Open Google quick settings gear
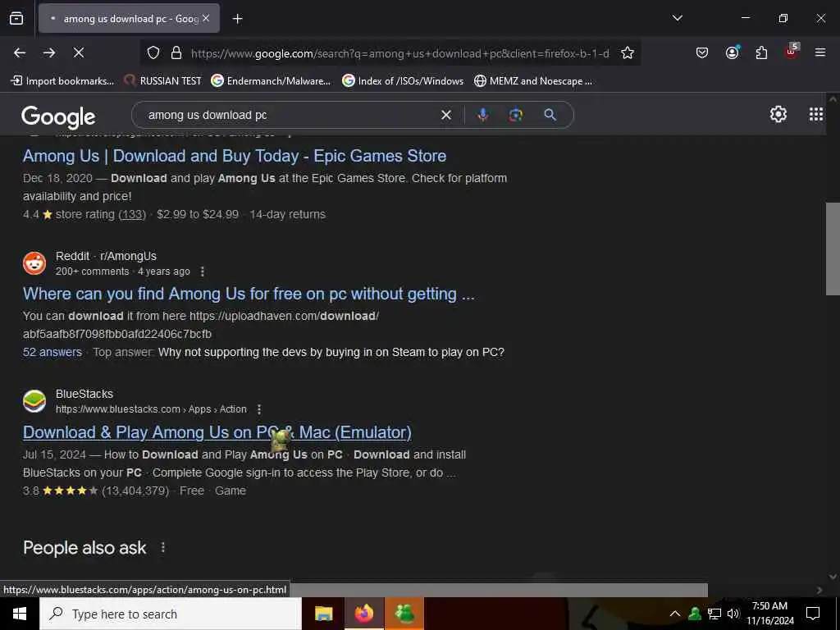The width and height of the screenshot is (840, 630). tap(778, 114)
